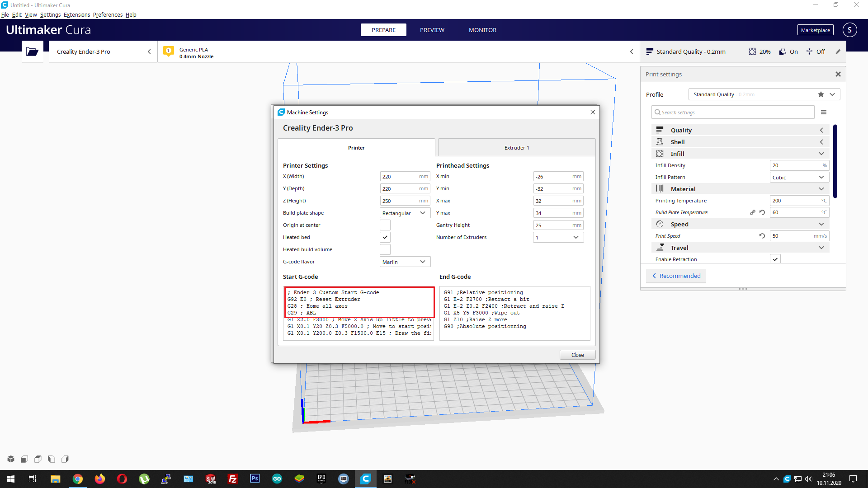The width and height of the screenshot is (868, 488).
Task: Open the Preferences menu
Action: pyautogui.click(x=108, y=14)
